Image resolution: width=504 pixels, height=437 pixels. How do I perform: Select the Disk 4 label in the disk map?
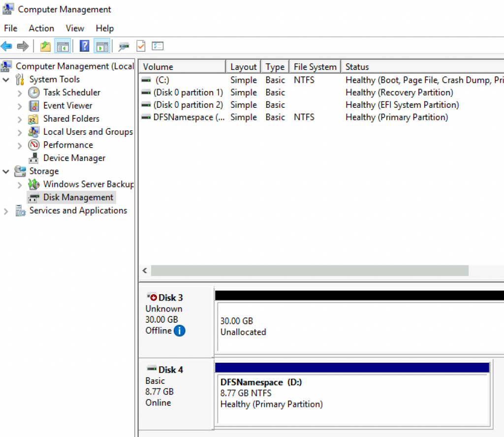coord(171,370)
